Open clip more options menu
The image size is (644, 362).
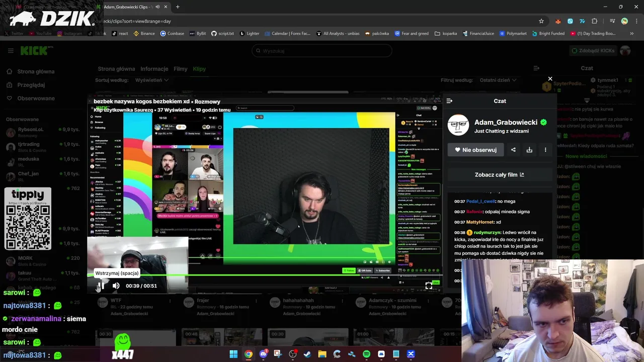[x=545, y=150]
